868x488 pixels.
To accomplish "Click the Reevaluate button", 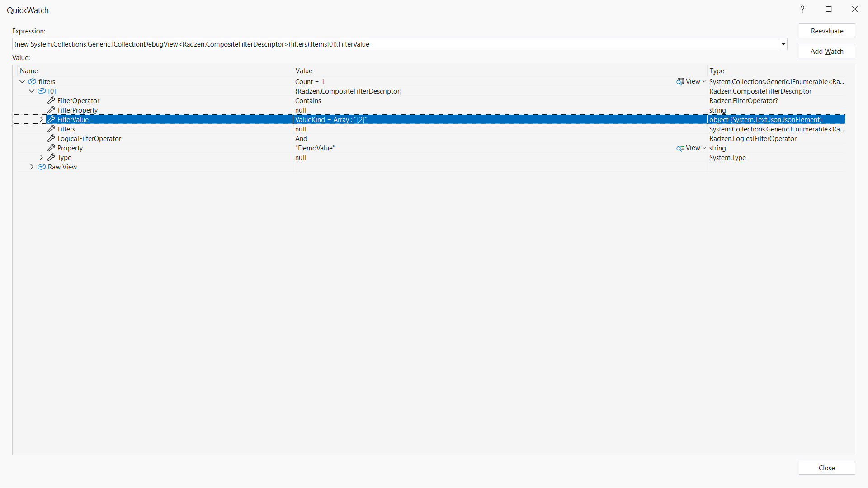I will tap(826, 31).
